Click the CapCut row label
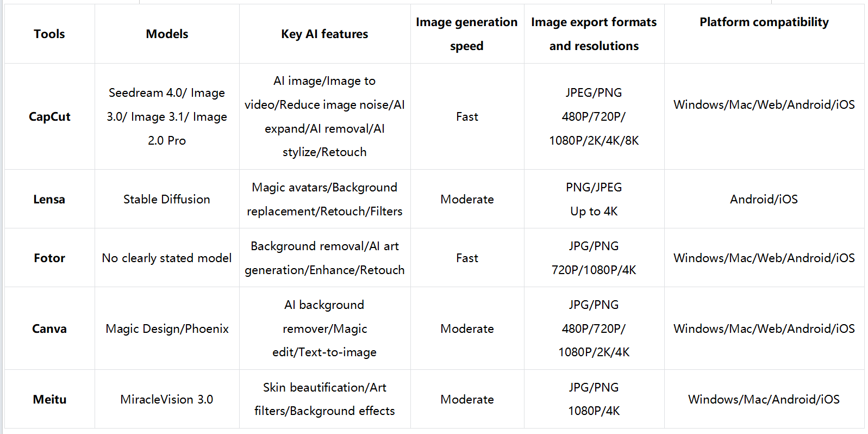This screenshot has height=434, width=868. (49, 117)
